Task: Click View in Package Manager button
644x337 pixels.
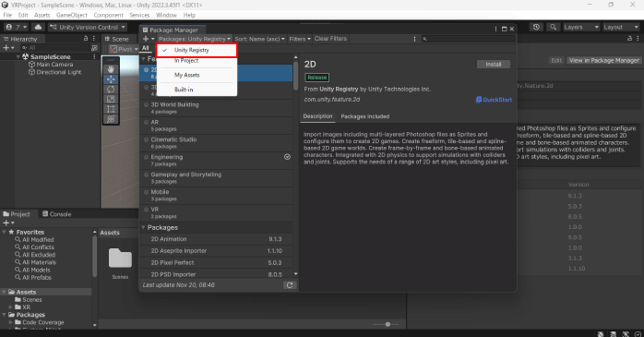Action: [x=603, y=60]
